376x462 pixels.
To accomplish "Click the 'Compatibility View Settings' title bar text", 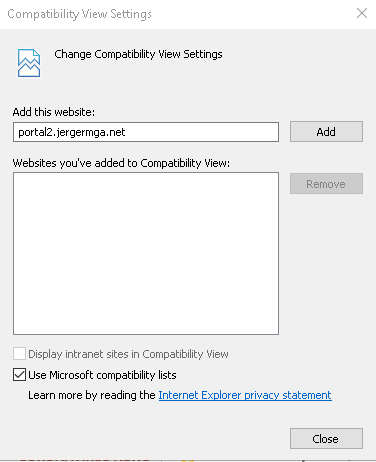I will pos(79,14).
